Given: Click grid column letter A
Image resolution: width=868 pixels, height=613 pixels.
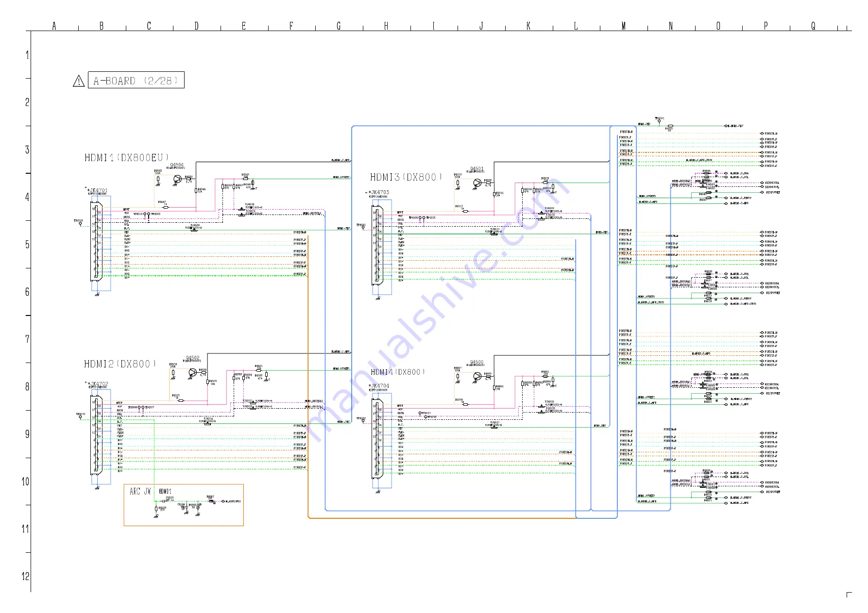Looking at the screenshot, I should coord(54,26).
